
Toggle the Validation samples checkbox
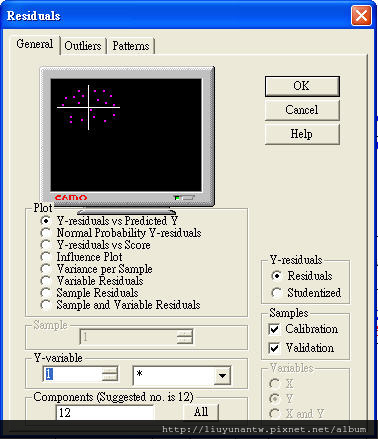274,348
